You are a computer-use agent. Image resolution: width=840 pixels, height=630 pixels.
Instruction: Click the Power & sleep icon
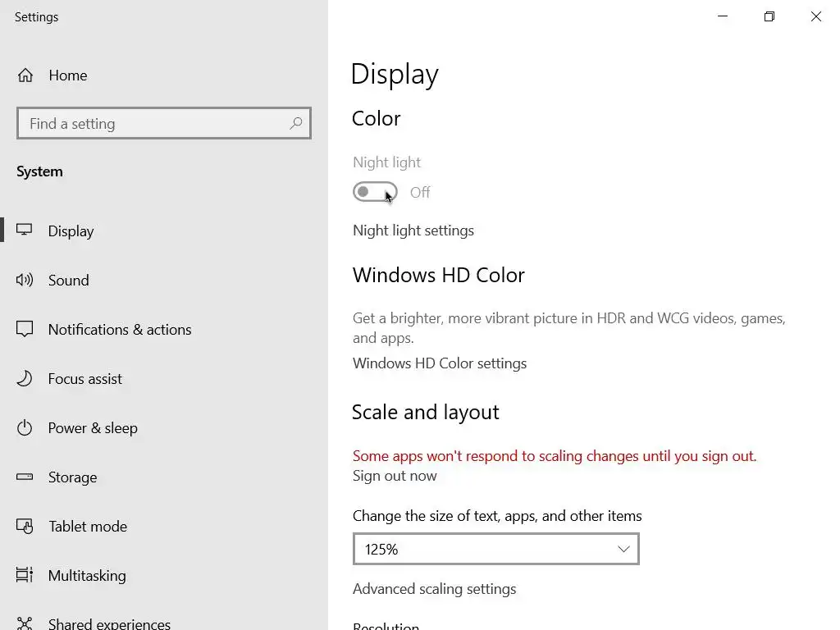[x=24, y=427]
